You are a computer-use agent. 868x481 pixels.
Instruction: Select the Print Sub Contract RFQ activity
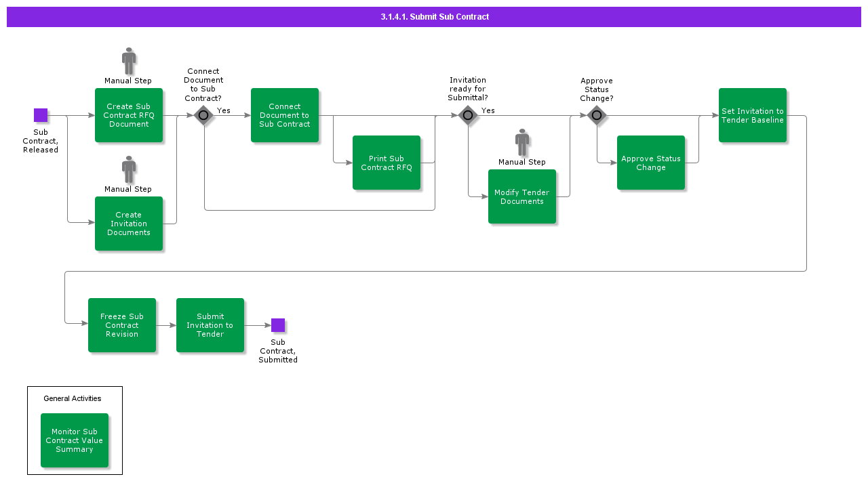click(x=387, y=163)
